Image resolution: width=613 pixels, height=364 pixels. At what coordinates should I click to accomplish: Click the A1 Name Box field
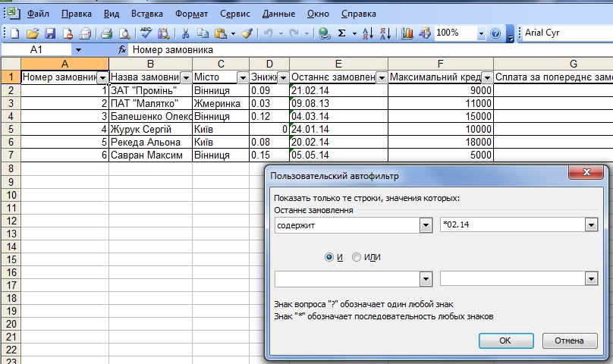(x=36, y=50)
